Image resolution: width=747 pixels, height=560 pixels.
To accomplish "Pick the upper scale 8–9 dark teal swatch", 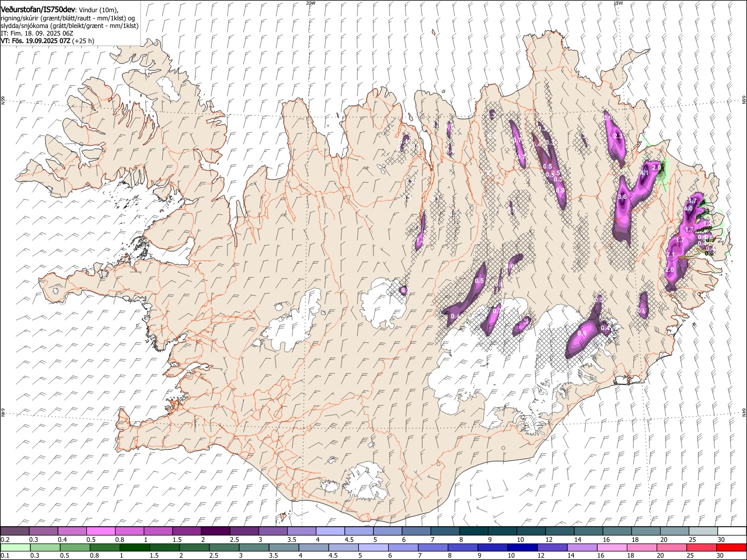I will click(x=474, y=531).
